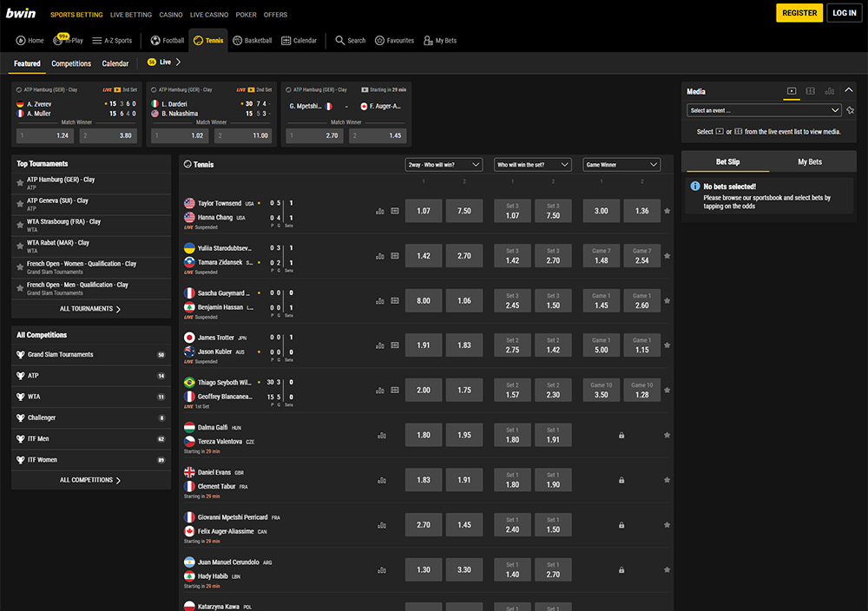Open the 'Game Winner' market dropdown
868x611 pixels.
pos(621,164)
